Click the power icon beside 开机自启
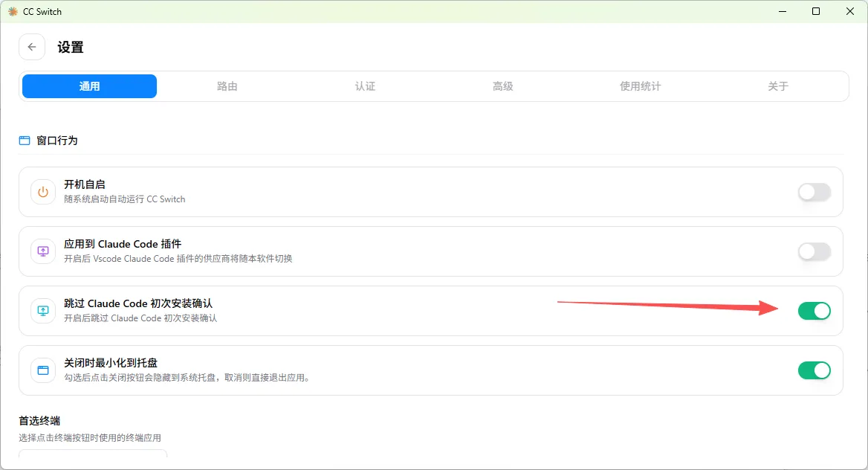Screen dimensions: 868x470 (x=42, y=192)
